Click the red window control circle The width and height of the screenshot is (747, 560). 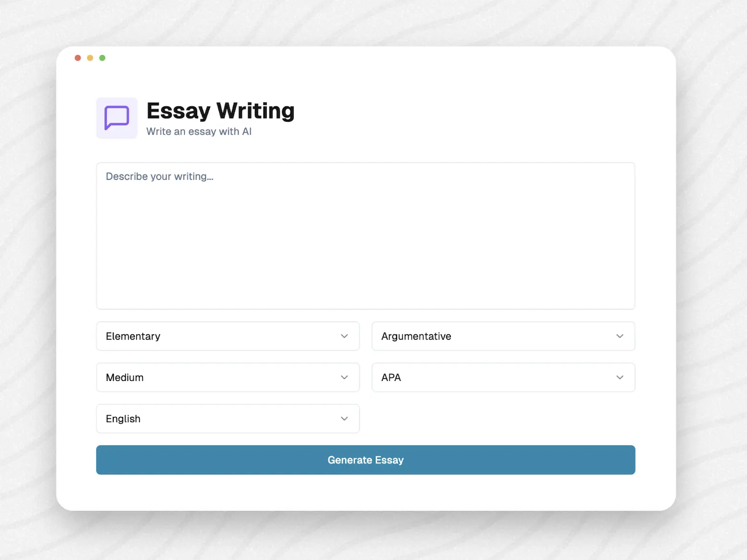click(78, 58)
